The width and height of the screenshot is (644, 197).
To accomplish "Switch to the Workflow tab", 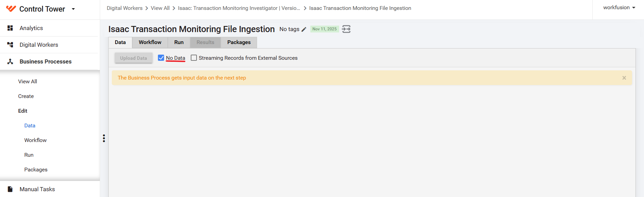I will tap(150, 42).
